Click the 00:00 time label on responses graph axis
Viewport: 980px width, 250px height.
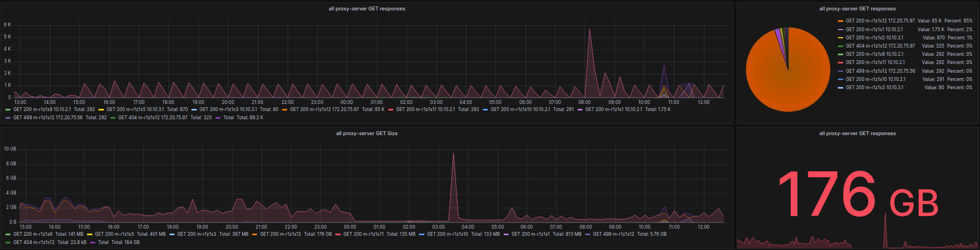[x=347, y=102]
